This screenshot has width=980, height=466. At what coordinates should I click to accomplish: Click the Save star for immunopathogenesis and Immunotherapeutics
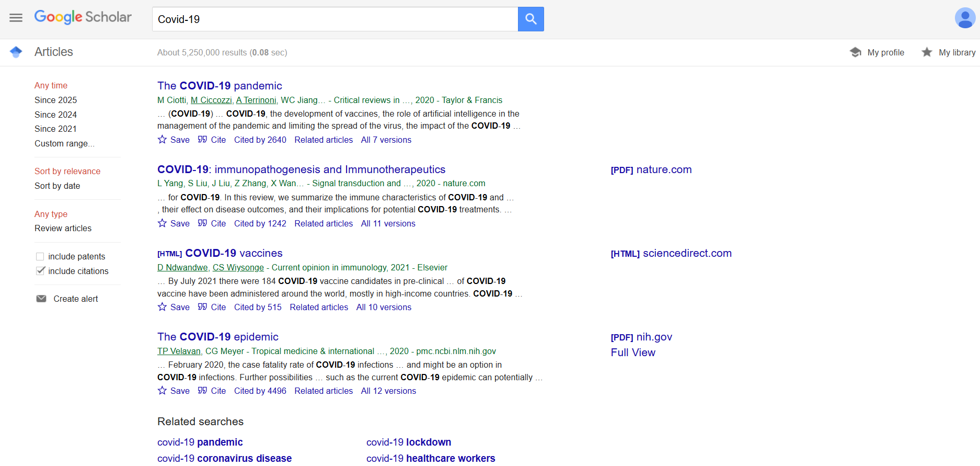[x=162, y=223]
